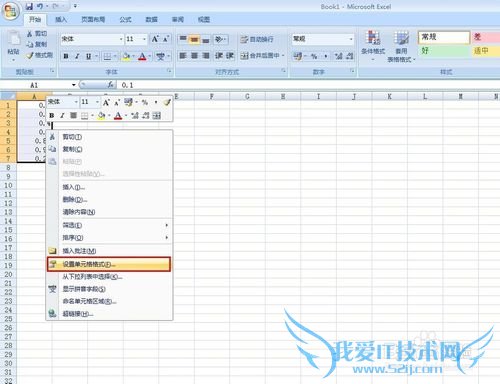The height and width of the screenshot is (384, 500).
Task: Switch to the Page Layout (页面布局) tab
Action: 93,20
